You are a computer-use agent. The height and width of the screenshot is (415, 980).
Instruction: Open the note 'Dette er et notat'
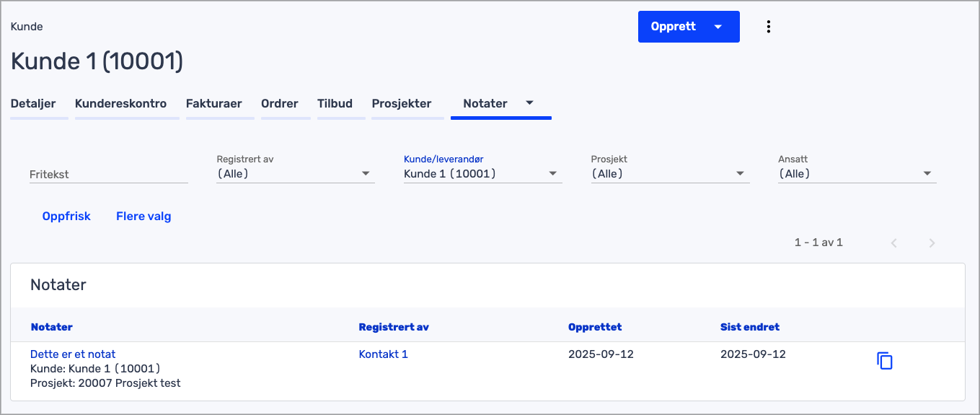click(73, 354)
